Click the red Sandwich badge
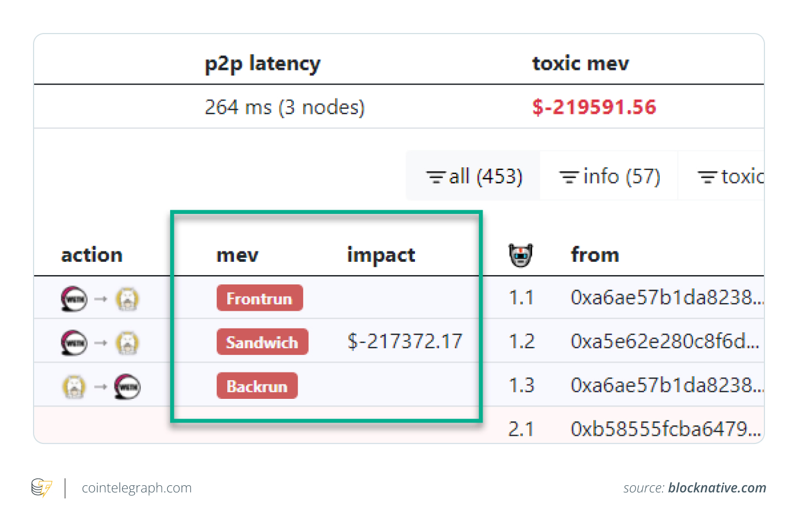 (x=262, y=342)
